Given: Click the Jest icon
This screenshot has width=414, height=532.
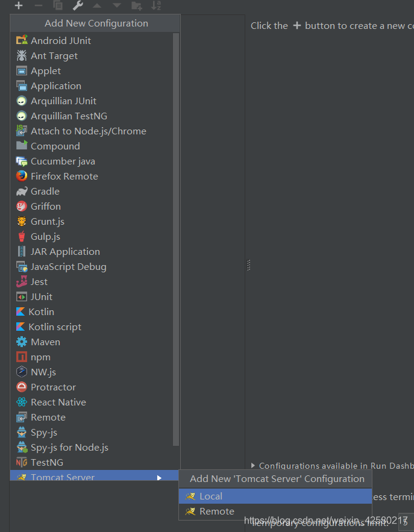Looking at the screenshot, I should pyautogui.click(x=22, y=281).
